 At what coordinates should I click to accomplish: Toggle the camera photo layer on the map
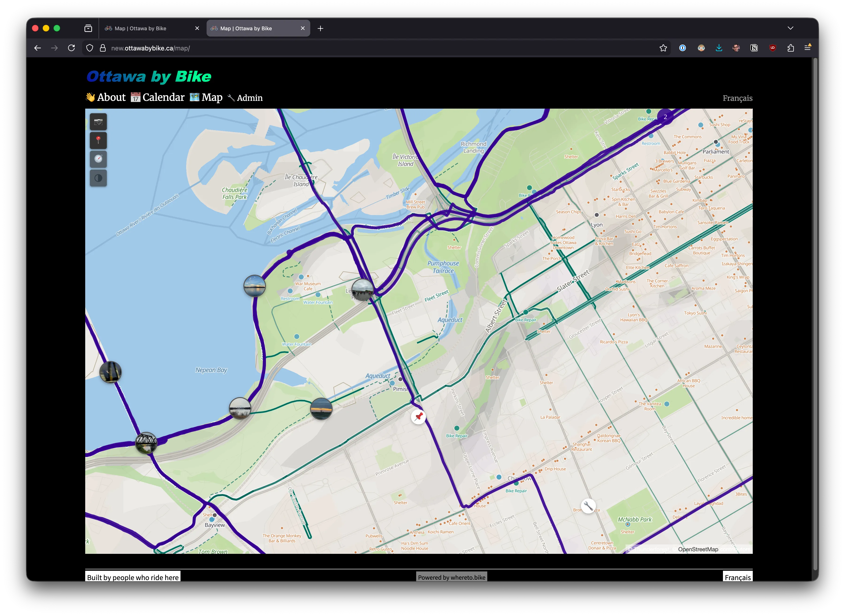coord(98,122)
